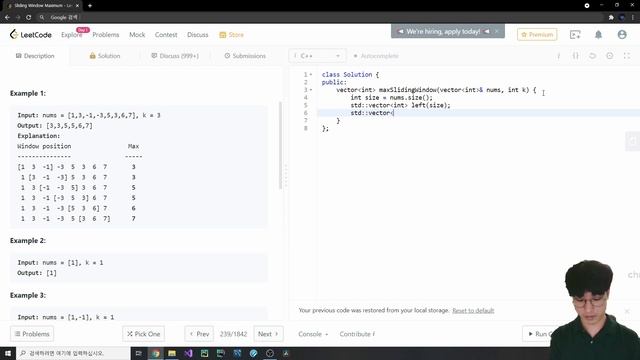Switch to the Solution tab
This screenshot has height=360, width=640.
pyautogui.click(x=105, y=56)
